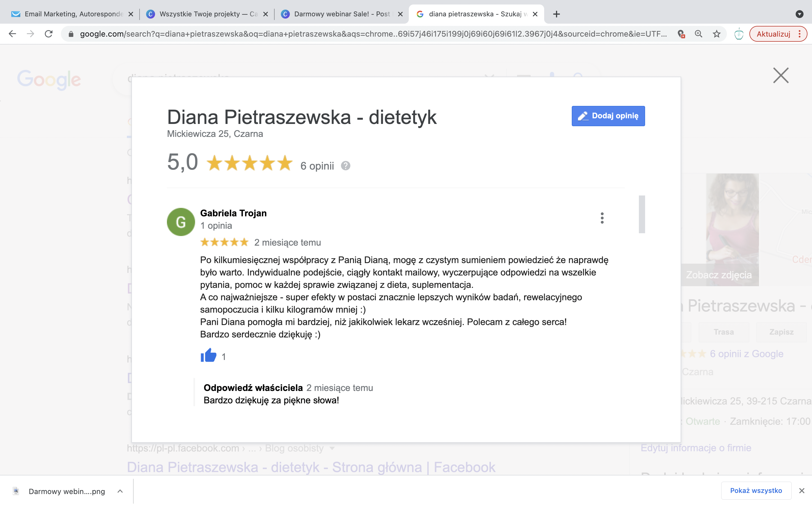This screenshot has width=812, height=507.
Task: Expand the download options chevron for Darmowy webin....png
Action: (x=120, y=491)
